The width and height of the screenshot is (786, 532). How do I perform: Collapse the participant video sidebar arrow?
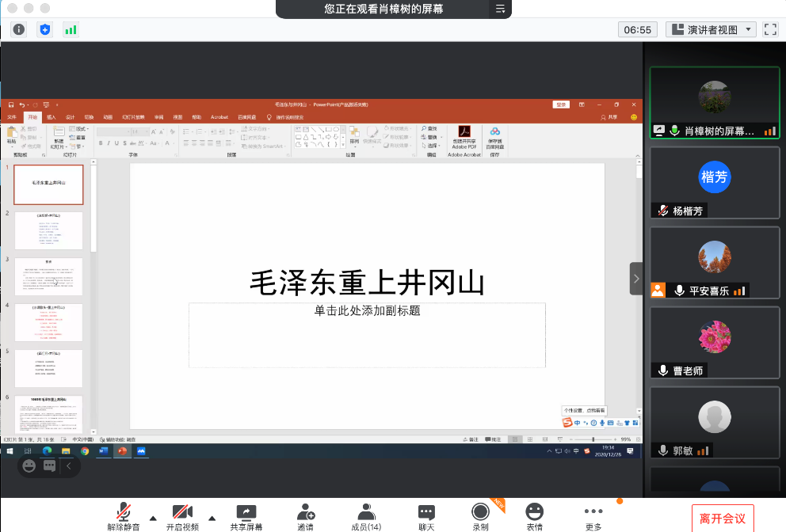636,279
